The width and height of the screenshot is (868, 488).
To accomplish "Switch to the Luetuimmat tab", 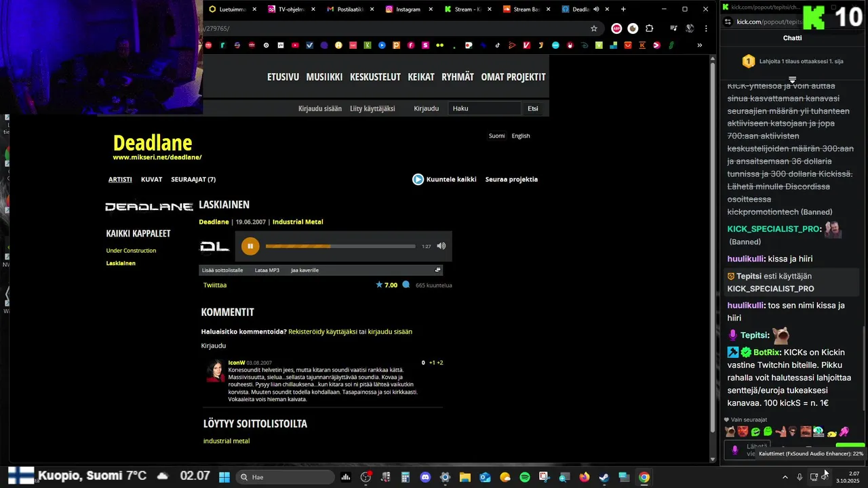I will point(232,9).
